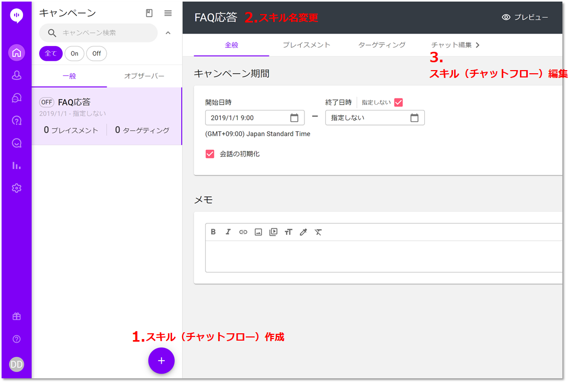Screen dimensions: 588x383
Task: Switch to the 全般 tab
Action: (231, 45)
